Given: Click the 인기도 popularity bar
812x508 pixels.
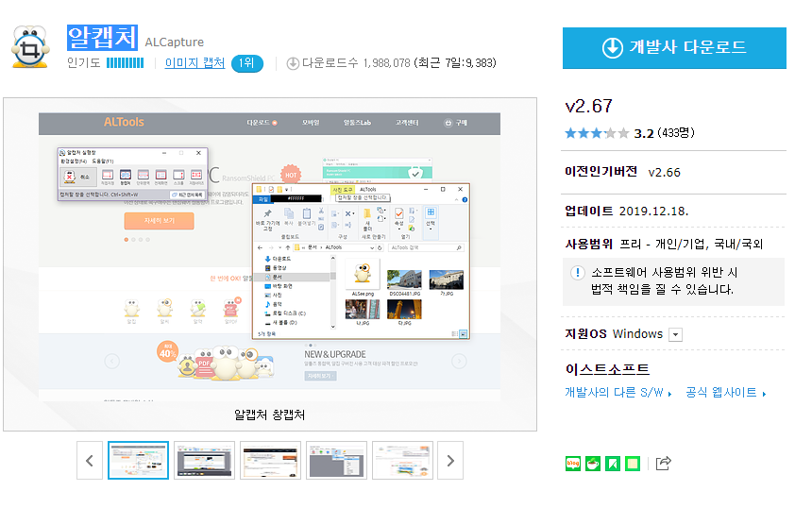Looking at the screenshot, I should 125,63.
